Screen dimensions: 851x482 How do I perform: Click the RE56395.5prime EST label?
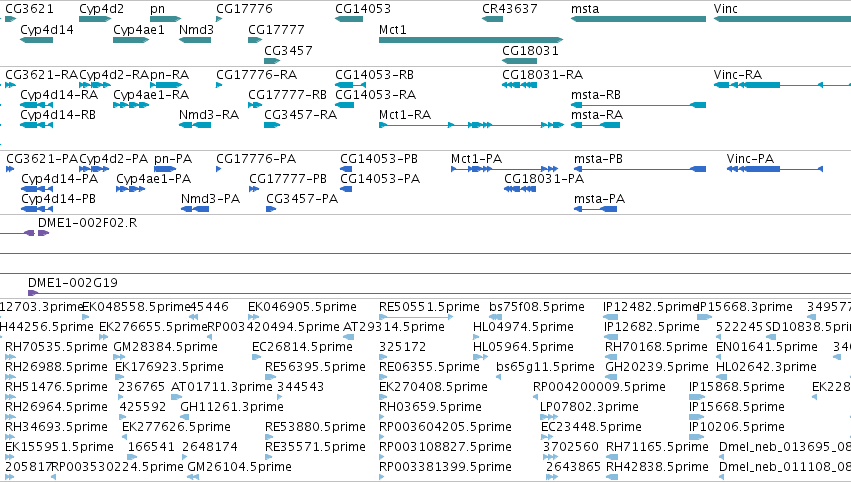click(315, 367)
